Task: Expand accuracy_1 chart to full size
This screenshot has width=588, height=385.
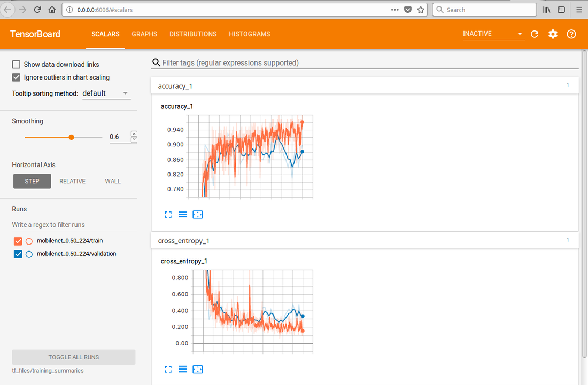Action: tap(168, 215)
